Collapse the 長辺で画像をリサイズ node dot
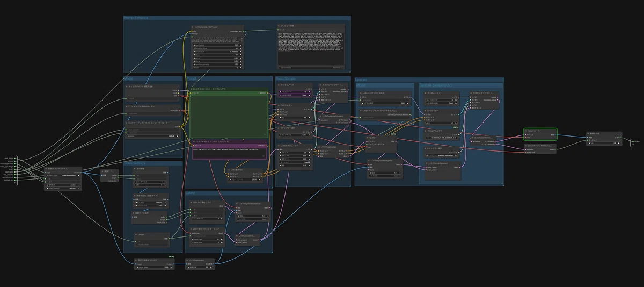The height and width of the screenshot is (287, 644). coord(136,260)
